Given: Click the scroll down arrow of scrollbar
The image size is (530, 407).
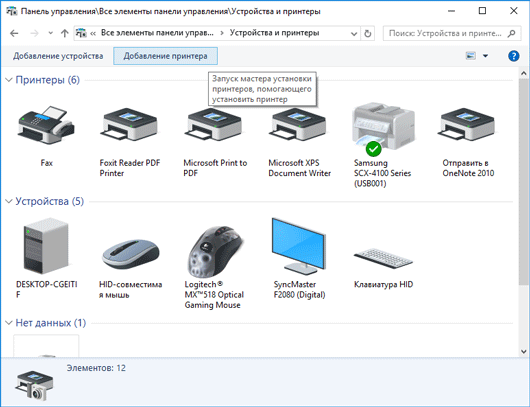Looking at the screenshot, I should [x=524, y=352].
